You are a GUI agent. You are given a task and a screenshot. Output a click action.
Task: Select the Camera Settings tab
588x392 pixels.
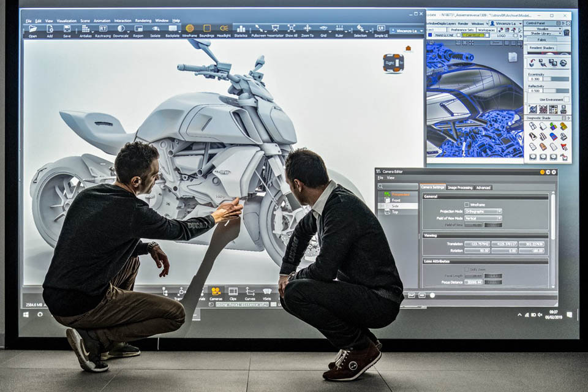432,187
